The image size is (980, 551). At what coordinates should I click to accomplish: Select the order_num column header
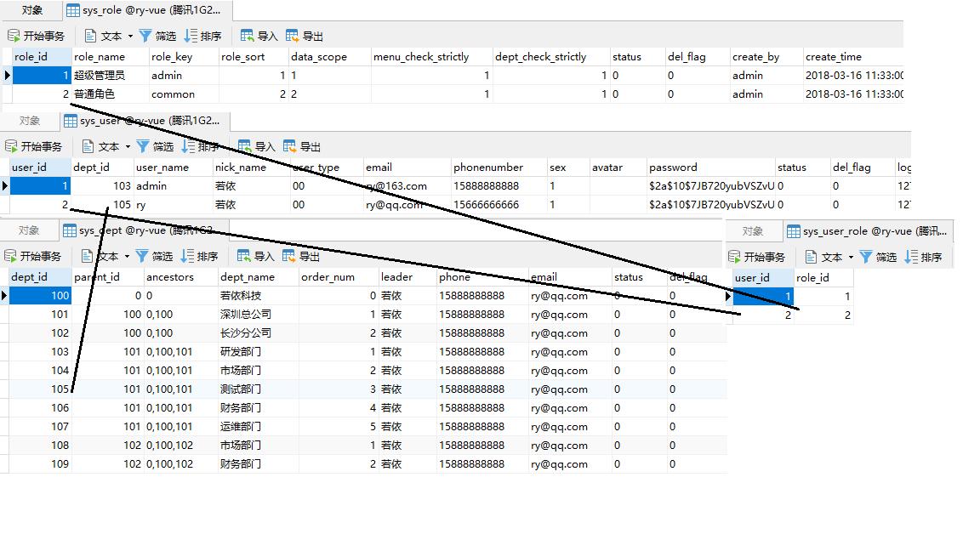[339, 277]
